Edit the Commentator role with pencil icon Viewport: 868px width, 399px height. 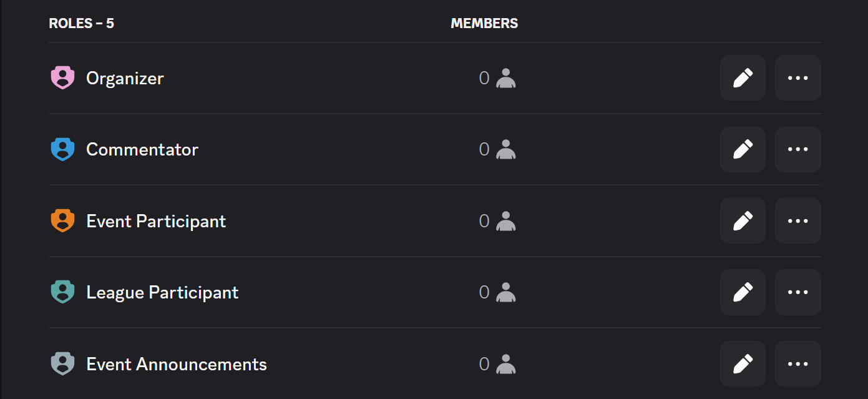[x=743, y=149]
